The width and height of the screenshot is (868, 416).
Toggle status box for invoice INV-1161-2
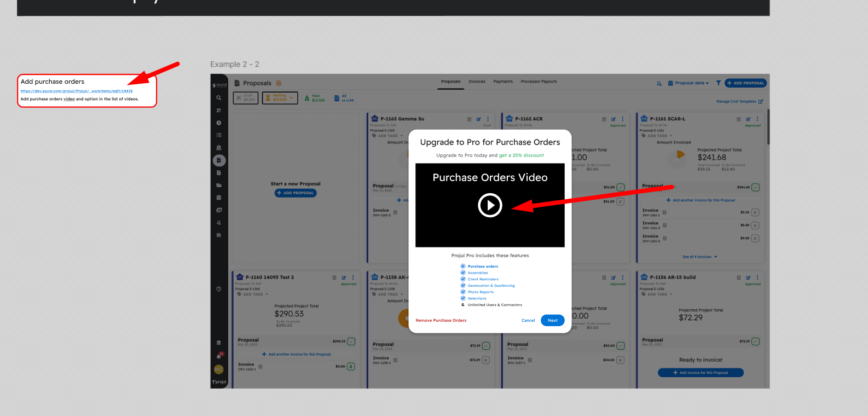pyautogui.click(x=755, y=226)
